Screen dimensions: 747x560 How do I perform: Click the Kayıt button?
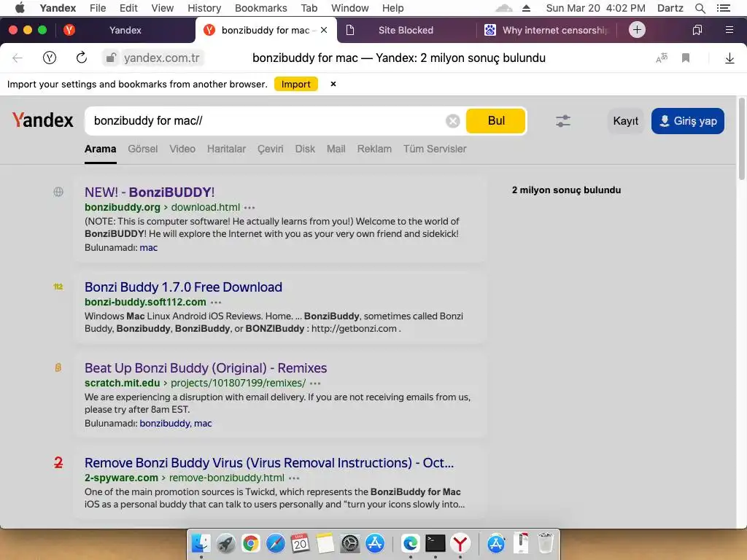pos(625,121)
